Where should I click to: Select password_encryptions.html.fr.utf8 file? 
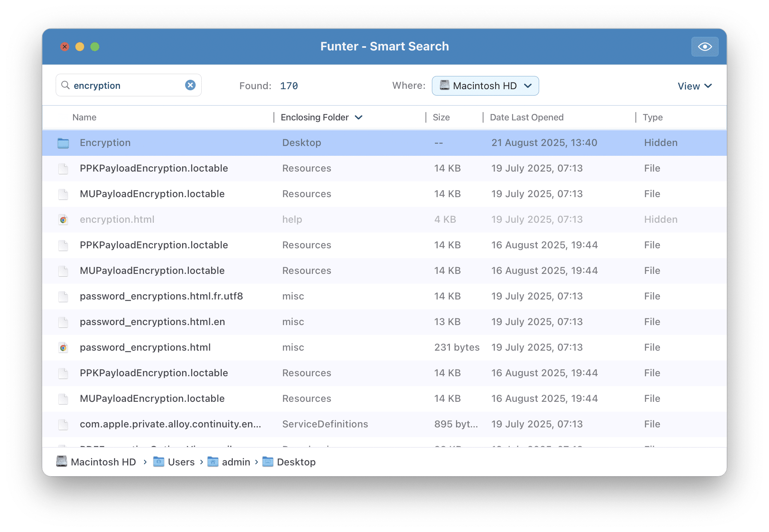click(161, 296)
